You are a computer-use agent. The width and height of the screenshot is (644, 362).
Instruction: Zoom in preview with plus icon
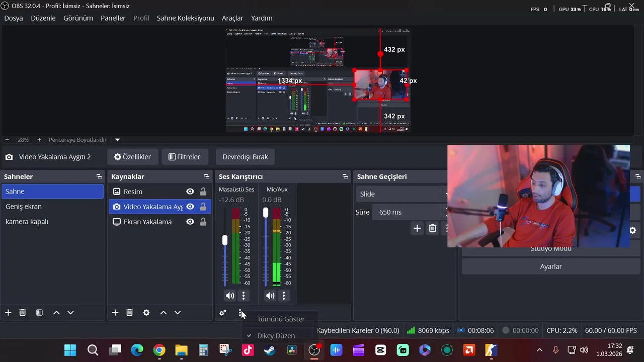pos(39,140)
